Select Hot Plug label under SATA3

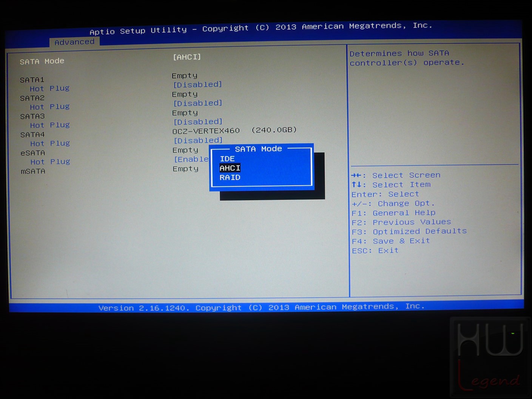[x=50, y=125]
